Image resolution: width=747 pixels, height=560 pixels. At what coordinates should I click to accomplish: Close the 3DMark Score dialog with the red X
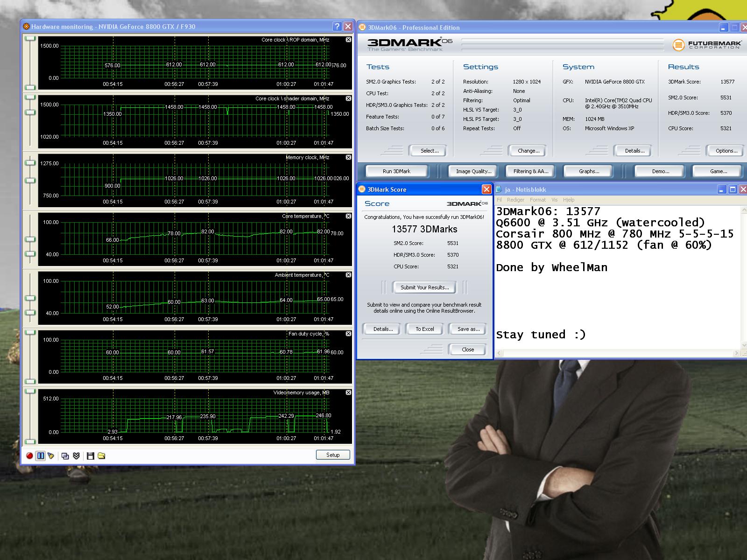[x=486, y=189]
